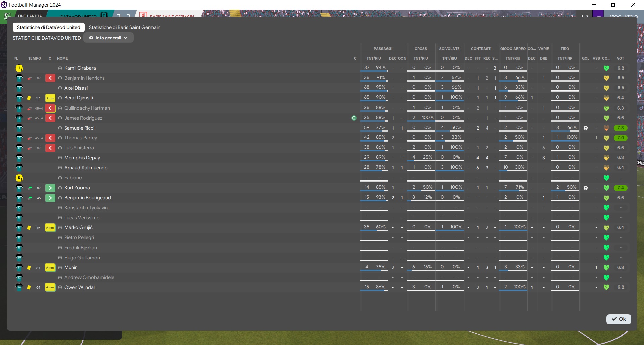Open Statistiche di Baris Saint Germain tab
The width and height of the screenshot is (644, 345).
pos(124,27)
